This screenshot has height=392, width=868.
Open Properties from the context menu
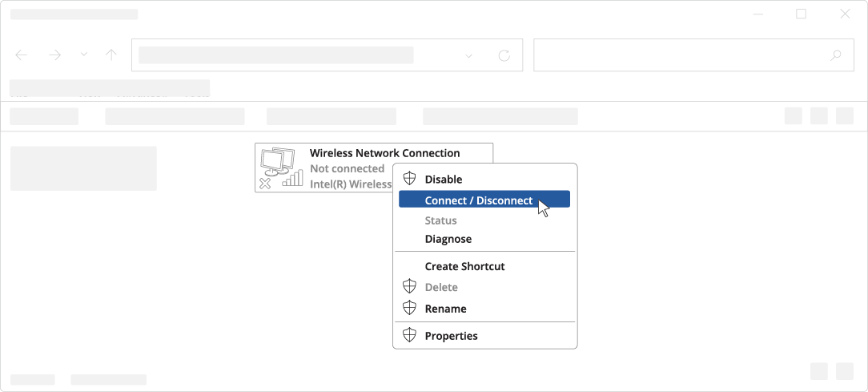(x=451, y=336)
